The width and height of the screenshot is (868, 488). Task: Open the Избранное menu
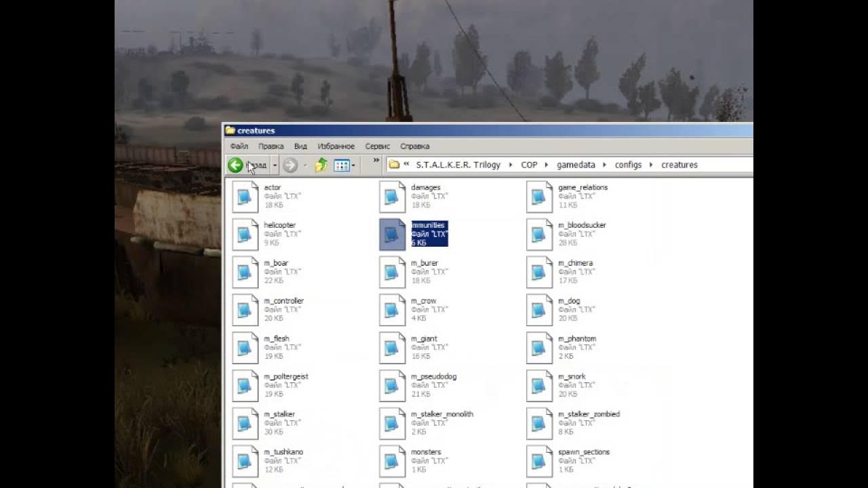coord(336,146)
